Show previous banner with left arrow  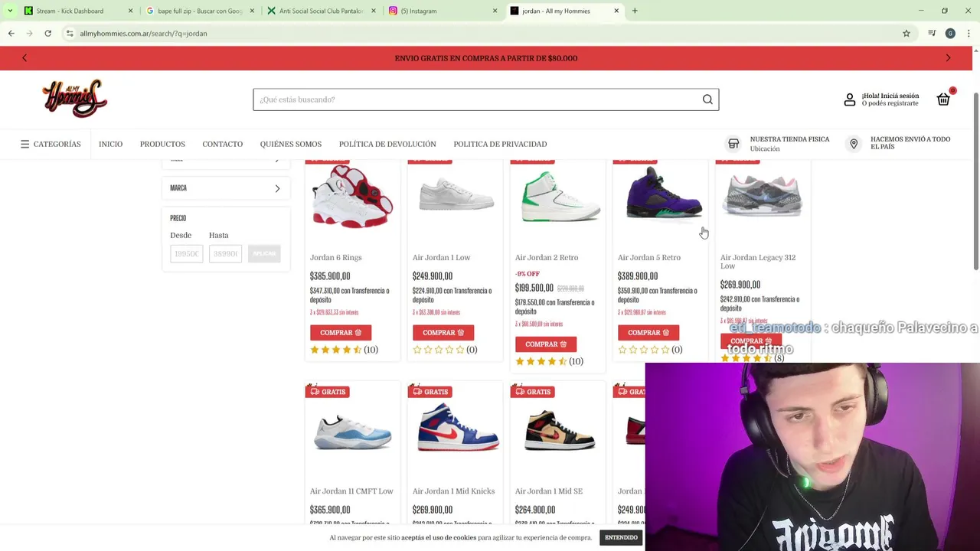point(24,58)
